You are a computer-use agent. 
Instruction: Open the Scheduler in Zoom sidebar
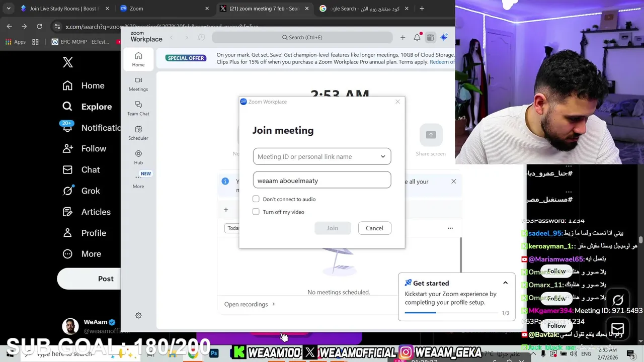[x=138, y=133]
